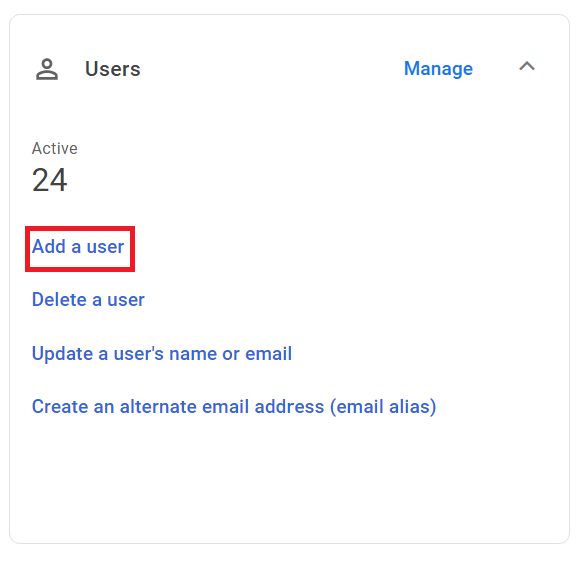
Task: Open the email alias creation link
Action: pyautogui.click(x=234, y=407)
